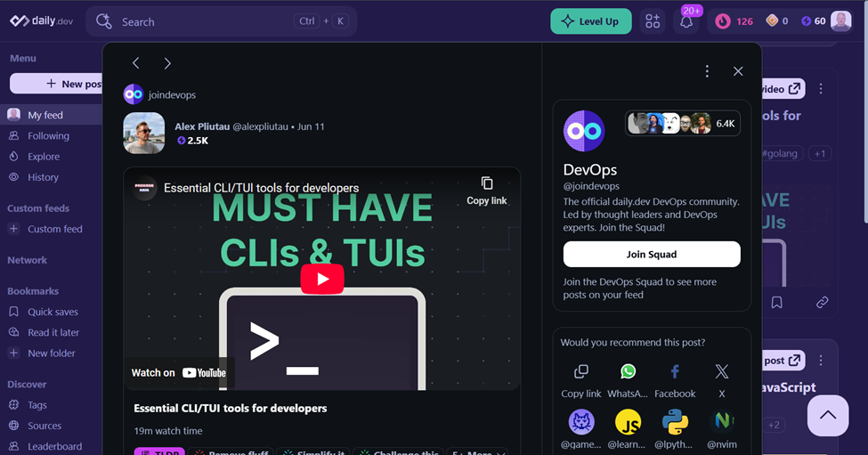Click the Level Up button
Image resolution: width=868 pixels, height=455 pixels.
point(590,21)
